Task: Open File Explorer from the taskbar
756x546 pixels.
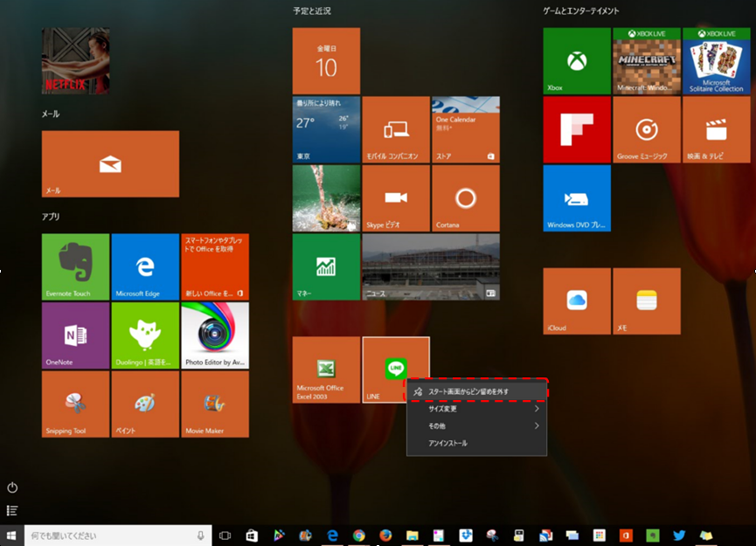Action: (x=413, y=536)
